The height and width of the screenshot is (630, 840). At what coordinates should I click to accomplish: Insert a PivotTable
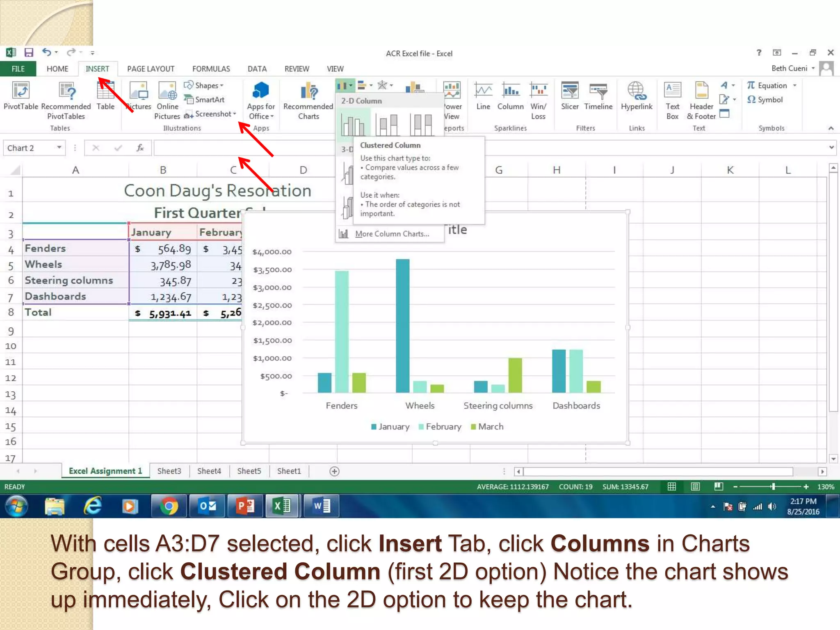[21, 96]
